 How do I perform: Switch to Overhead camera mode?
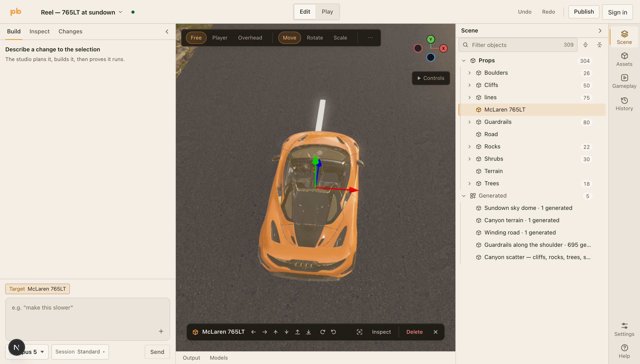250,38
